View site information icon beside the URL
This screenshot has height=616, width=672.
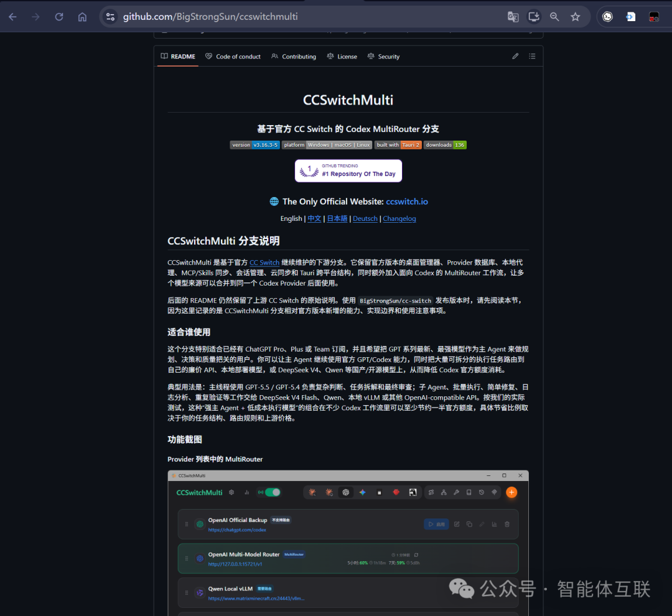[x=111, y=17]
